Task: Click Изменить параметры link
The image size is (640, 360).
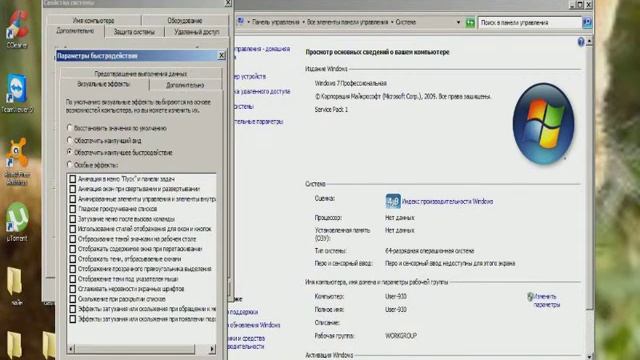Action: tap(547, 301)
